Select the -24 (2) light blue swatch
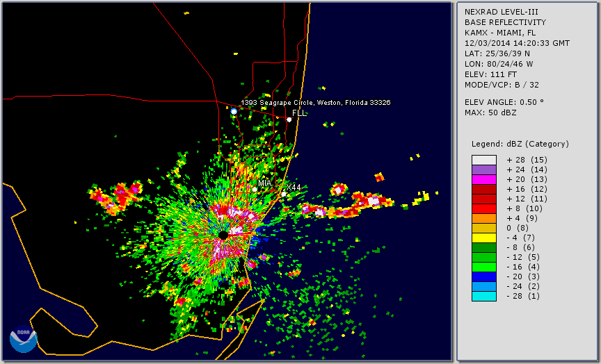Screen dimensions: 601x364 tap(484, 287)
